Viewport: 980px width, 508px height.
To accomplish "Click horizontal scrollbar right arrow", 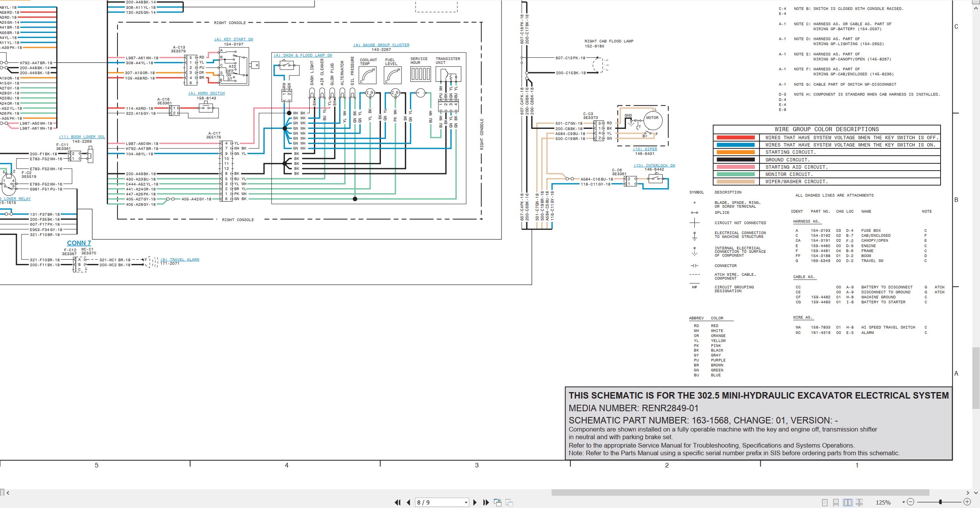I will (968, 493).
